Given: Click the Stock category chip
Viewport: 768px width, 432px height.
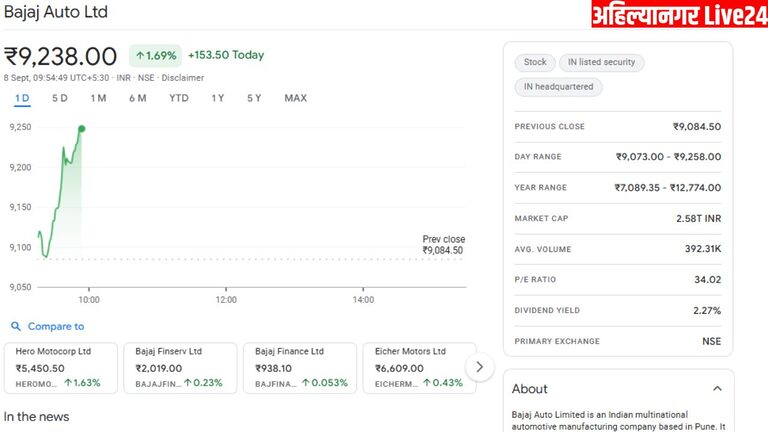Looking at the screenshot, I should 535,62.
